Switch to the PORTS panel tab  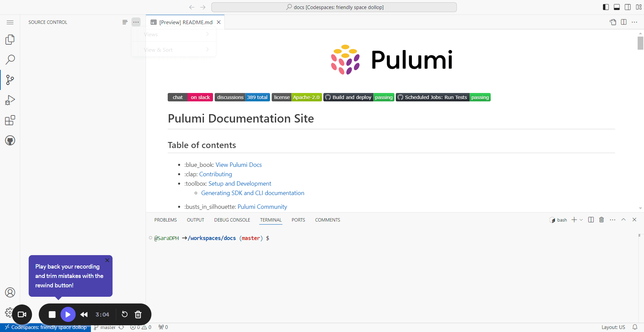[298, 220]
